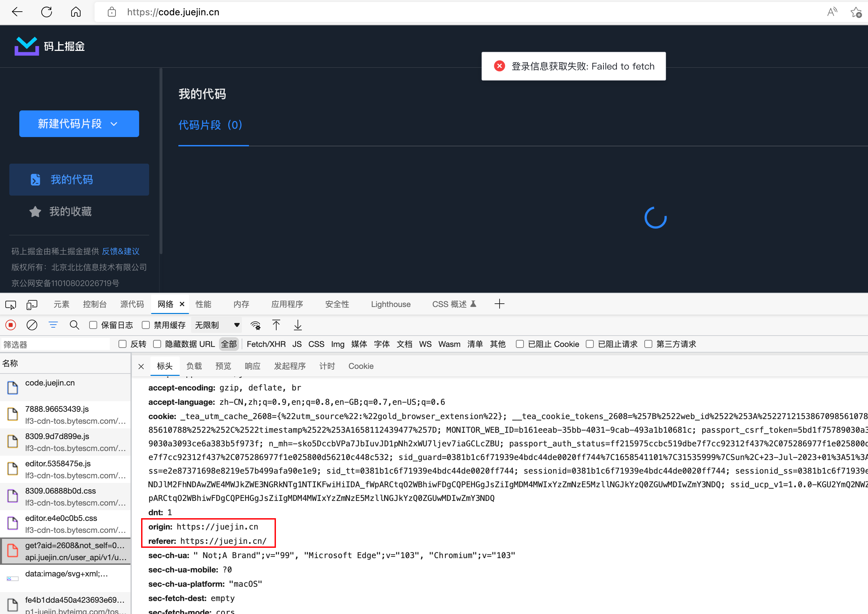Screen dimensions: 868x614
Task: Open the network request search
Action: 75,325
